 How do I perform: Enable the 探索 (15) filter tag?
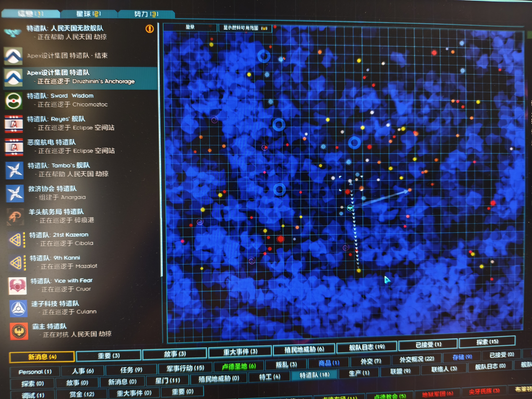(x=487, y=342)
